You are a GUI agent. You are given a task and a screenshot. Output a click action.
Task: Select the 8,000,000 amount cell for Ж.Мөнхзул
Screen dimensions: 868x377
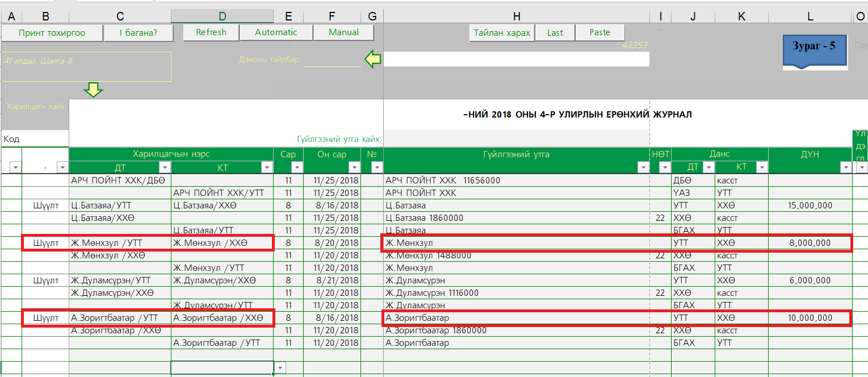tap(810, 243)
